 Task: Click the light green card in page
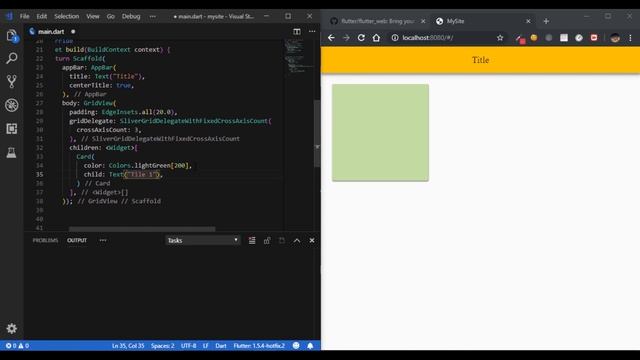click(380, 133)
